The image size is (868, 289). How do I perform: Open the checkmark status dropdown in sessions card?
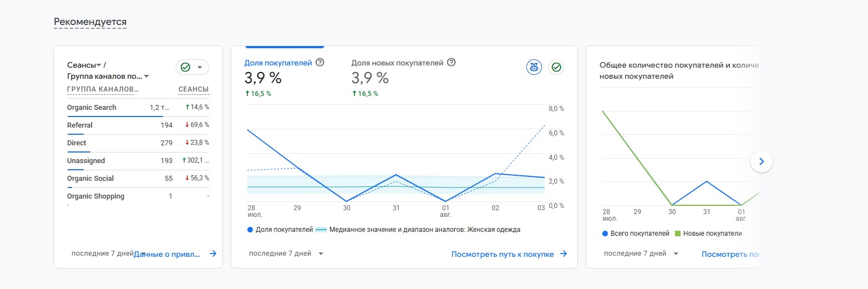click(x=192, y=67)
